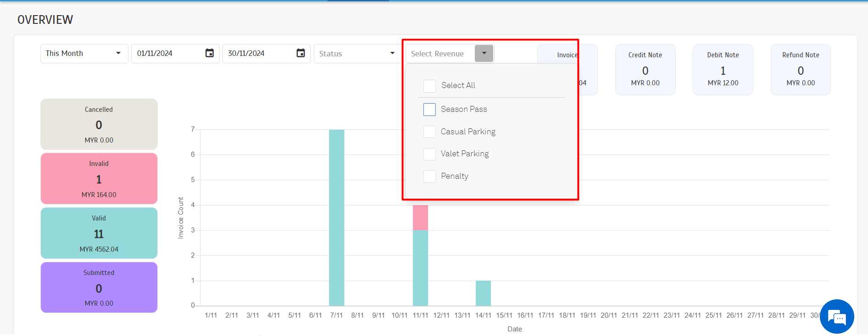This screenshot has width=868, height=336.
Task: Select the Valid invoices card
Action: [x=99, y=233]
